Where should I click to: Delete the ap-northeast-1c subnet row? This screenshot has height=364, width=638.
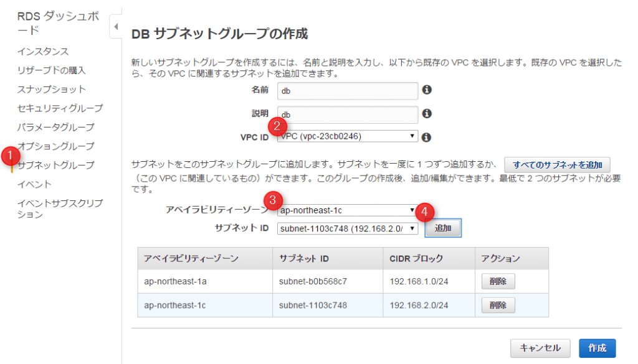tap(498, 306)
